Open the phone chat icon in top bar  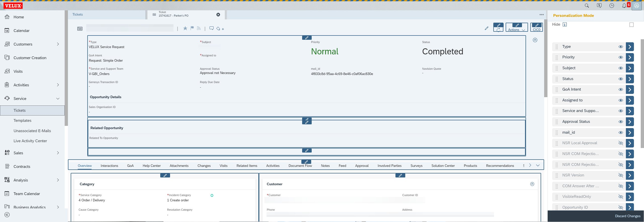(599, 6)
